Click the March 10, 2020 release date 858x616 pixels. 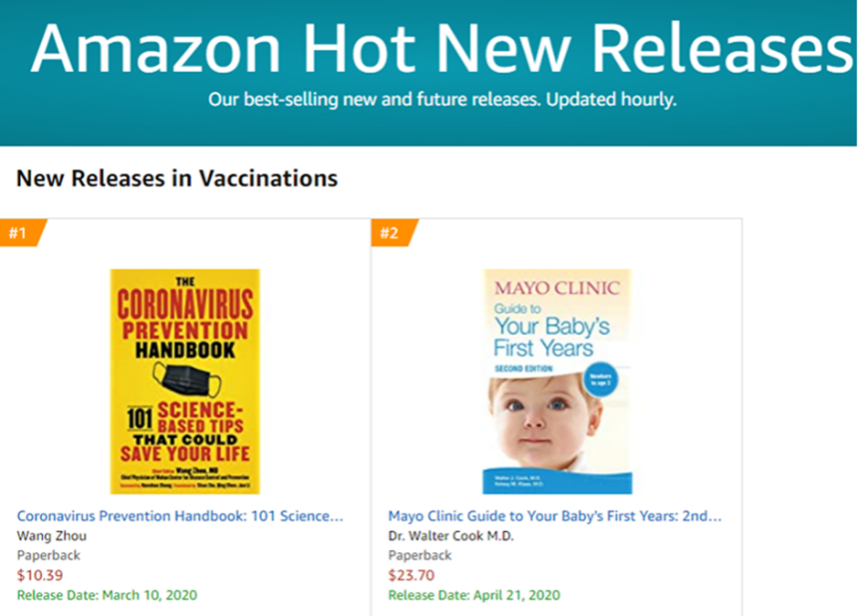[107, 595]
